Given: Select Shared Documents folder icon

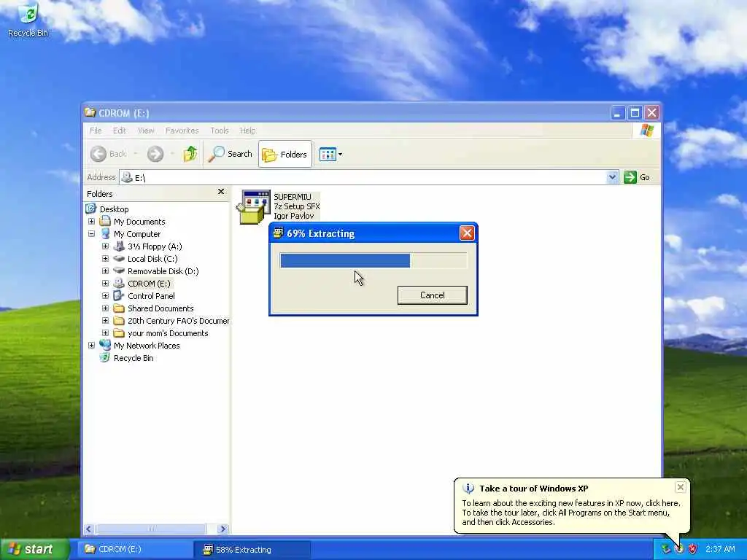Looking at the screenshot, I should click(x=119, y=308).
